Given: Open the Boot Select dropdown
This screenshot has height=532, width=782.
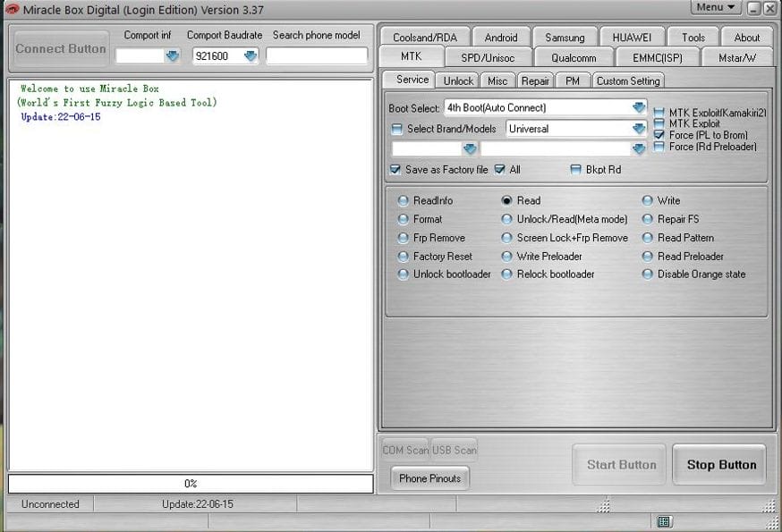Looking at the screenshot, I should (x=638, y=106).
